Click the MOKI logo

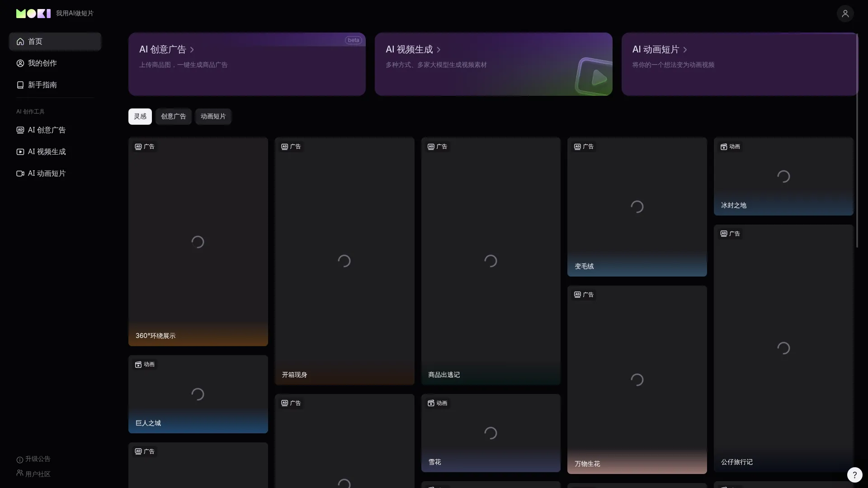(33, 14)
